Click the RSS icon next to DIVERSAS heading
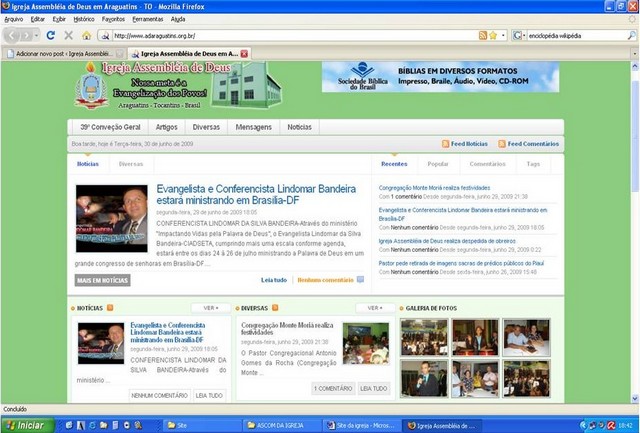640x433 pixels. [275, 308]
